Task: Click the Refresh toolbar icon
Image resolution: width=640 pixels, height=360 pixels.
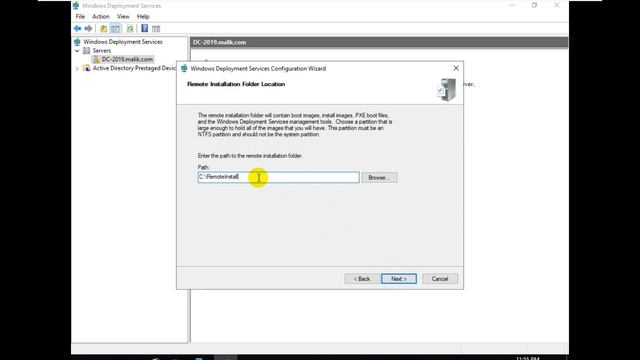Action: 130,29
